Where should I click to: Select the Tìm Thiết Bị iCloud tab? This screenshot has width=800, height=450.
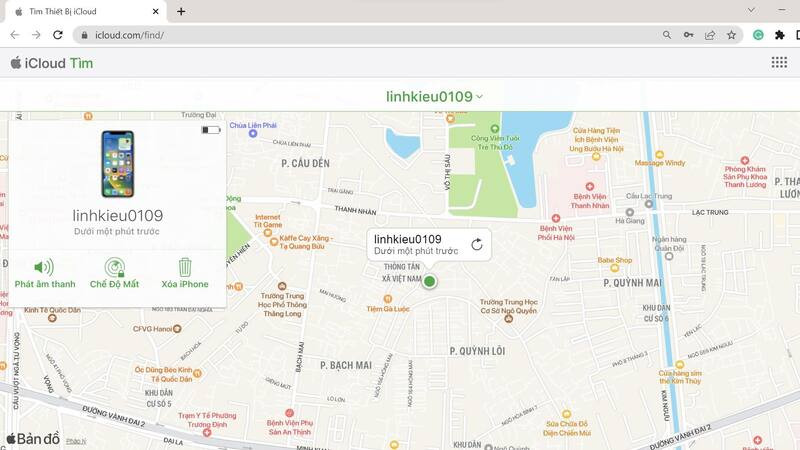80,11
